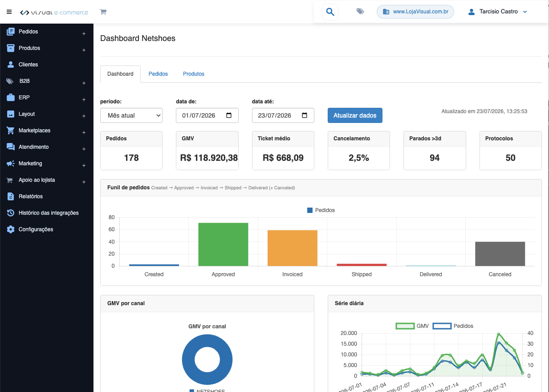Open Tarcisio Castro user dropdown
This screenshot has width=549, height=392.
tap(498, 12)
